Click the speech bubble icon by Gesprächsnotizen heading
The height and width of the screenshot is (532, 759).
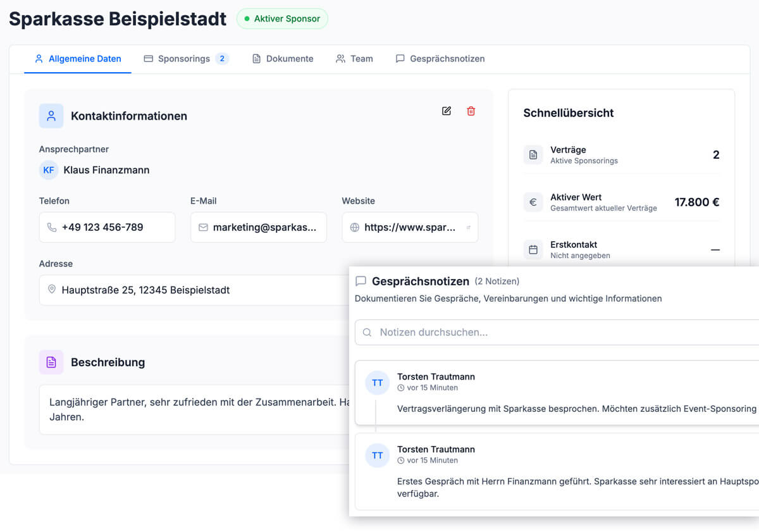pyautogui.click(x=361, y=281)
